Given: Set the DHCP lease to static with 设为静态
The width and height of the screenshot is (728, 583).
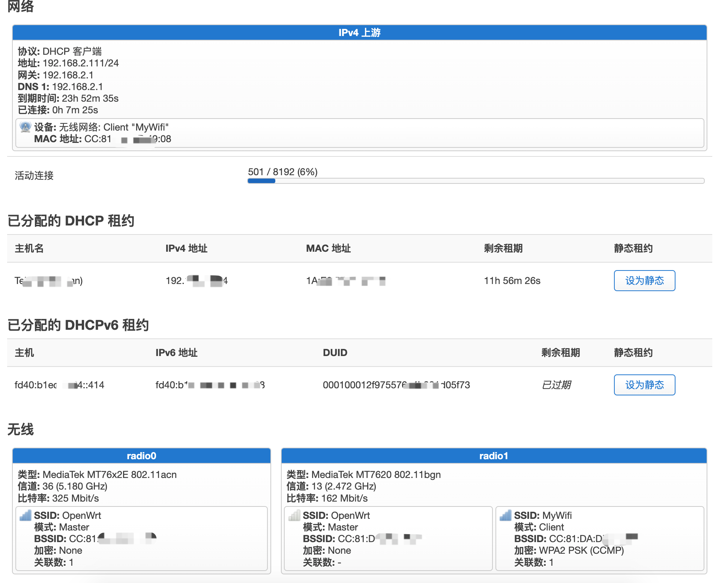Looking at the screenshot, I should click(x=644, y=280).
